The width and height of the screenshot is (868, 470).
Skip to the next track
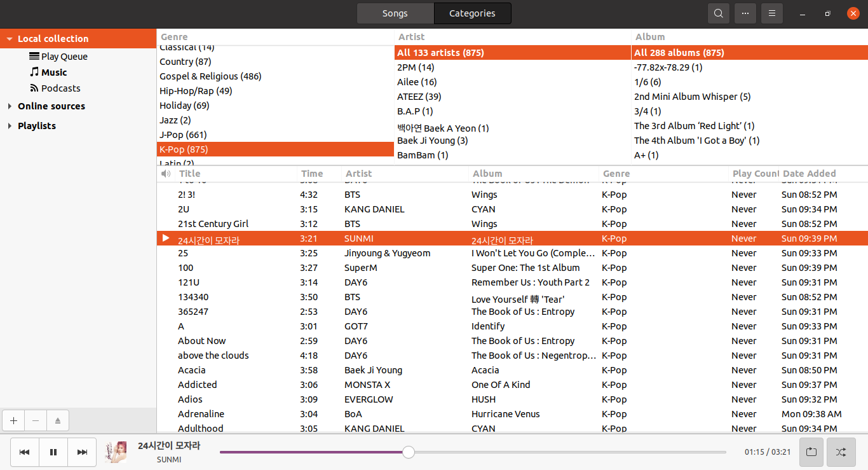(x=82, y=452)
